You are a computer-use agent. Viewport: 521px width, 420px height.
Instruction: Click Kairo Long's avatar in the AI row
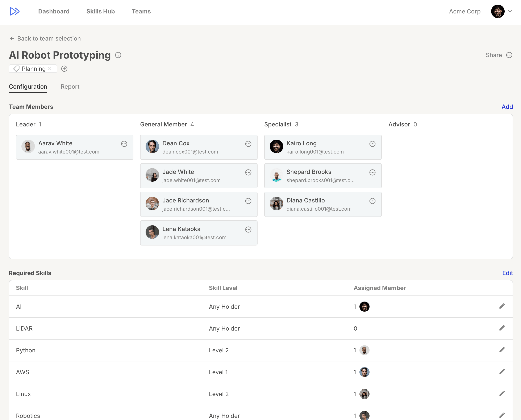(x=364, y=307)
